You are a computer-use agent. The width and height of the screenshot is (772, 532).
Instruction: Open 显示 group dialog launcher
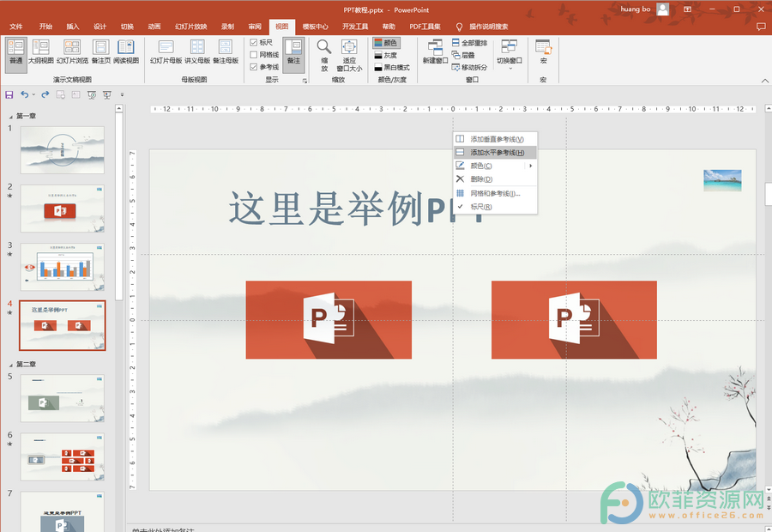pos(305,81)
